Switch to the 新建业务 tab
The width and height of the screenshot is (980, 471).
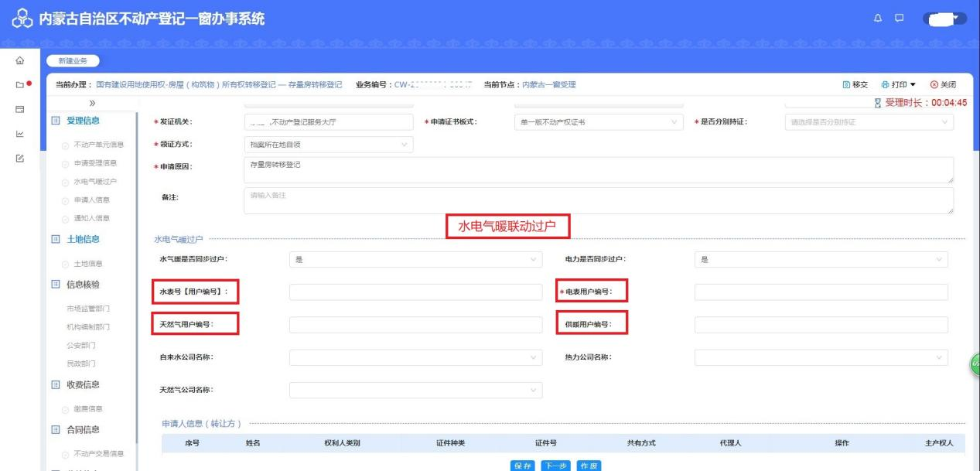[74, 61]
